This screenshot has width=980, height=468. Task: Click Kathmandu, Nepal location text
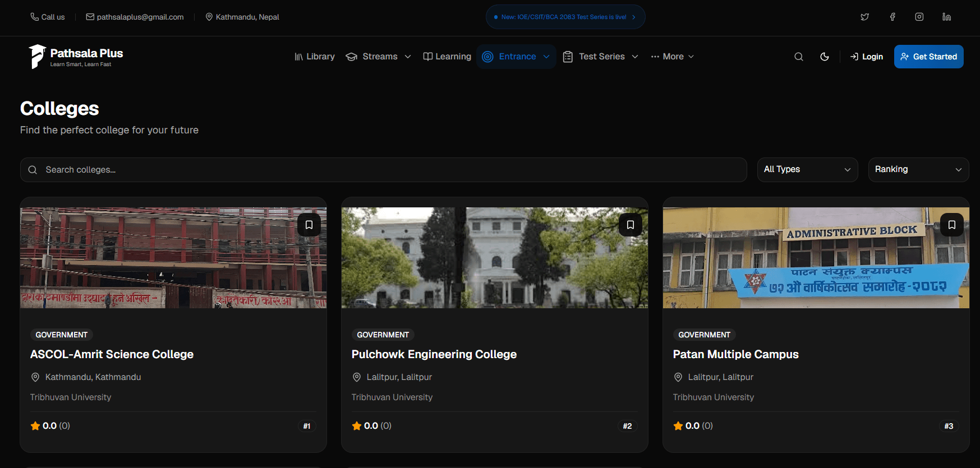coord(247,17)
